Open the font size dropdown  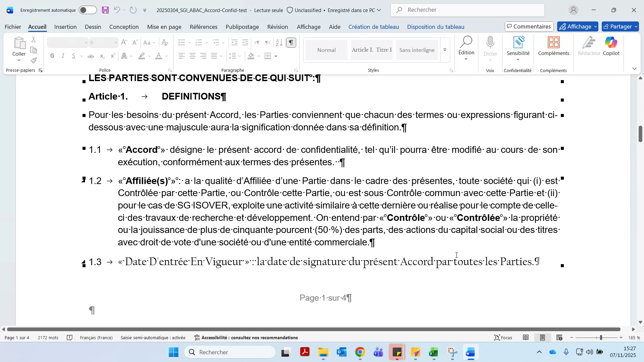click(x=115, y=43)
